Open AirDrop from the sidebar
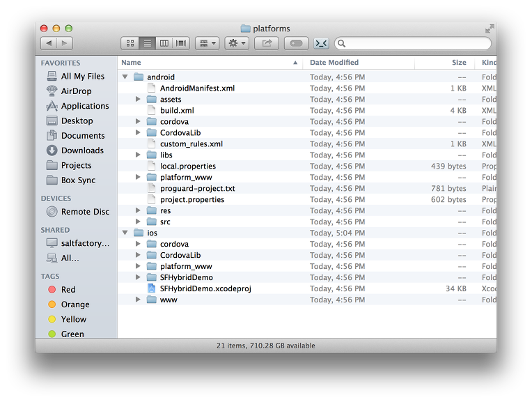Viewport: 532px width, 402px height. 75,91
